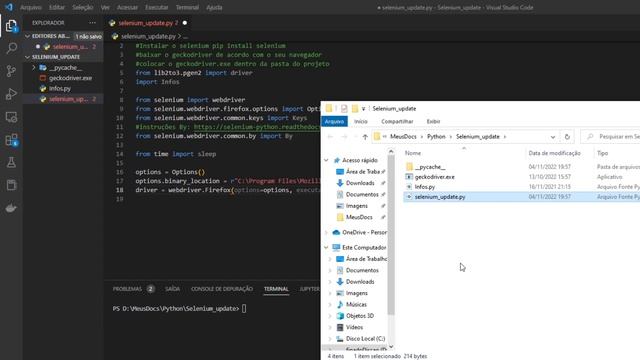Viewport: 640px width, 360px height.
Task: Collapse Acesso rápido in File Explorer
Action: pos(327,160)
